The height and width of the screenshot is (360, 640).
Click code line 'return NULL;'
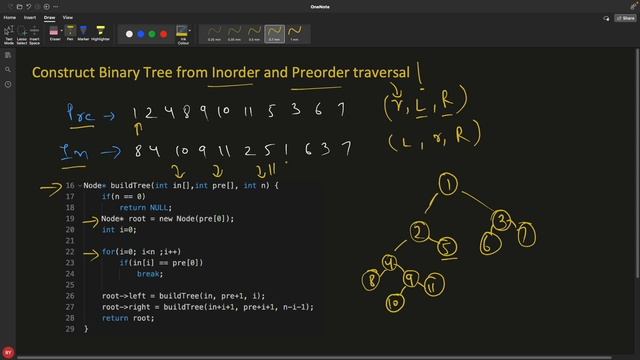(x=146, y=208)
